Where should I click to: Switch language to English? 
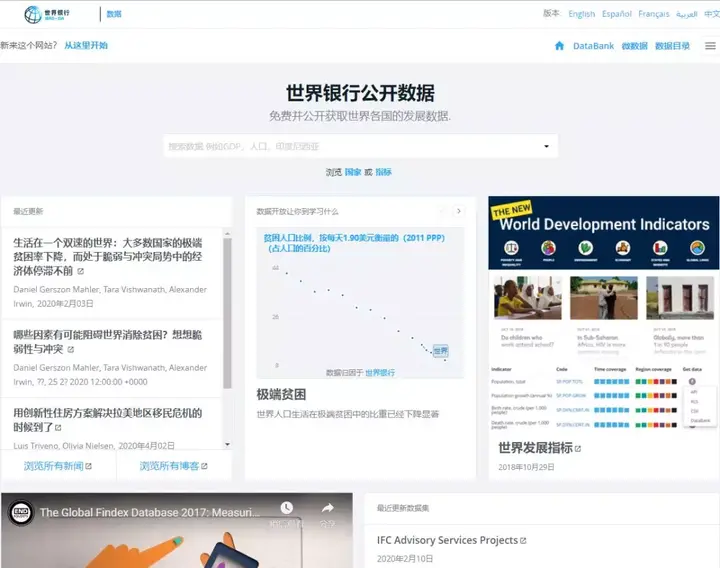coord(581,14)
